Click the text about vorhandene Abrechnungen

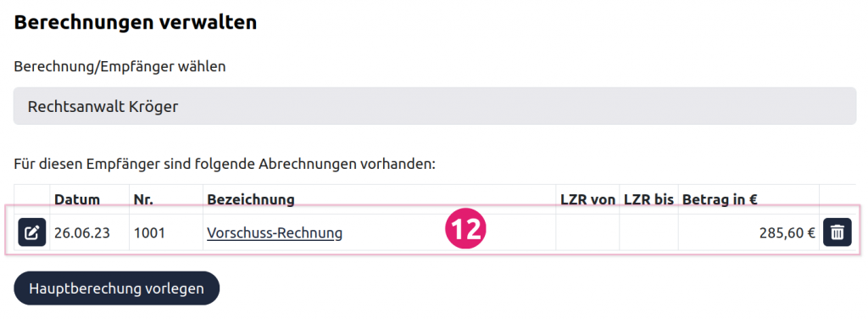(225, 165)
